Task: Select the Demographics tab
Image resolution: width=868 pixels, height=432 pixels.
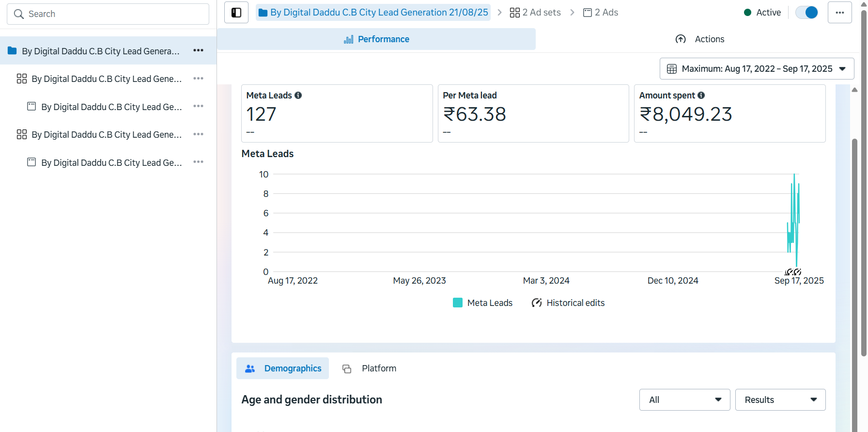Action: coord(283,368)
